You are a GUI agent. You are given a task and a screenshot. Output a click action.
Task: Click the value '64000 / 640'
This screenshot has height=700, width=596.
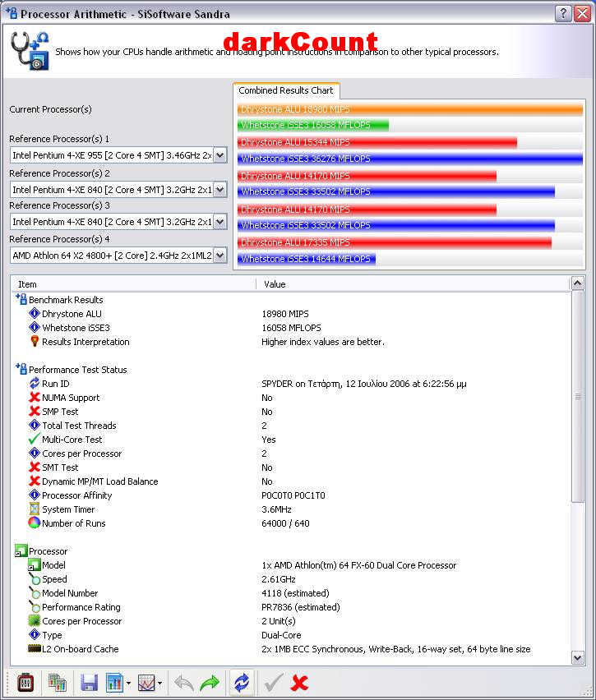tap(285, 523)
